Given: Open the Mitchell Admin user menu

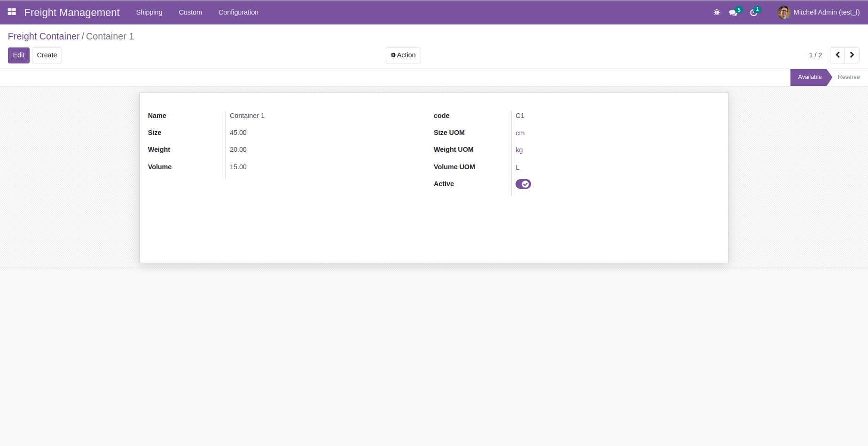Looking at the screenshot, I should coord(819,12).
